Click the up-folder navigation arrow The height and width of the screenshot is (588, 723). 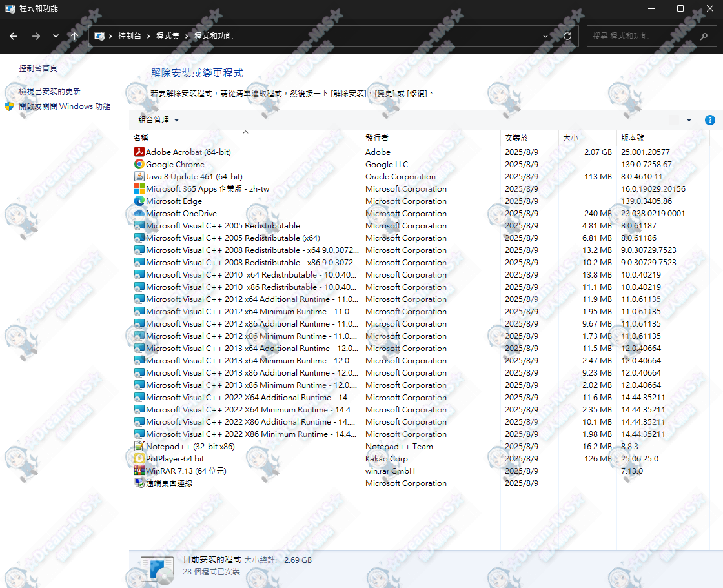74,36
